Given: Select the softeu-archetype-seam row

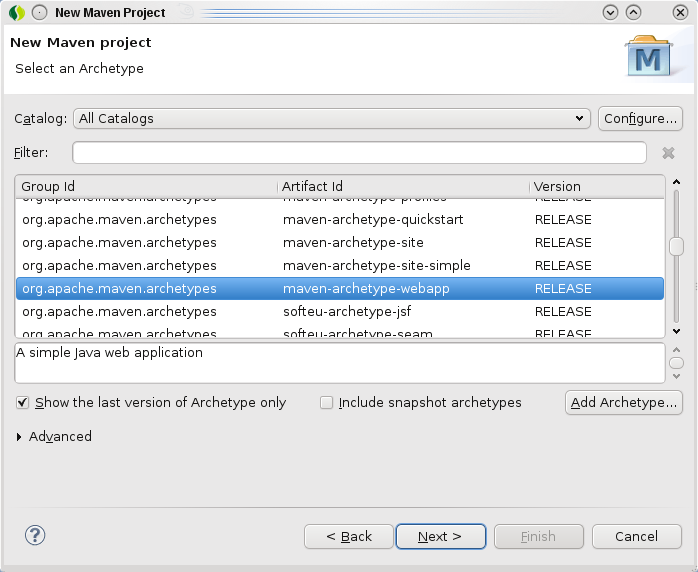Looking at the screenshot, I should click(x=340, y=331).
